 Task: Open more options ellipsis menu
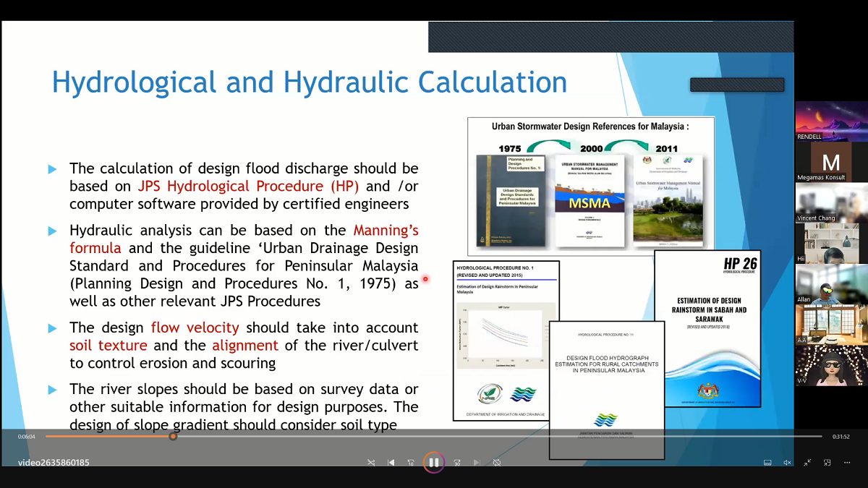[847, 463]
